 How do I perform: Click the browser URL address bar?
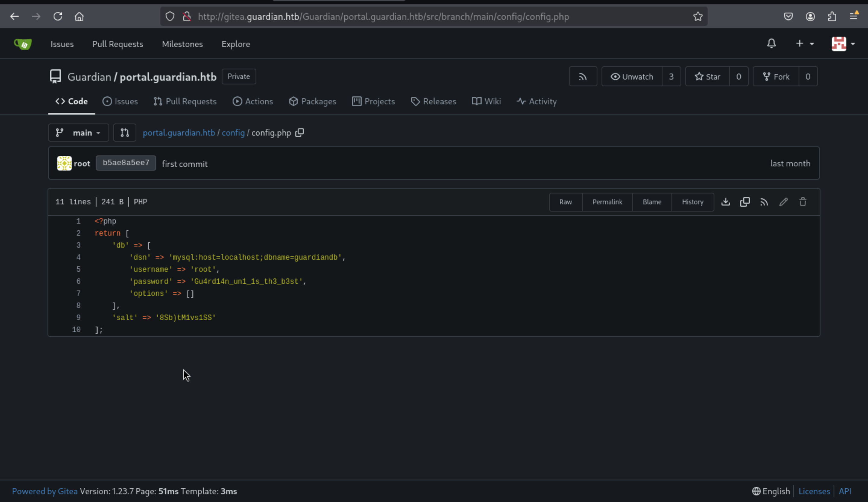pos(383,17)
